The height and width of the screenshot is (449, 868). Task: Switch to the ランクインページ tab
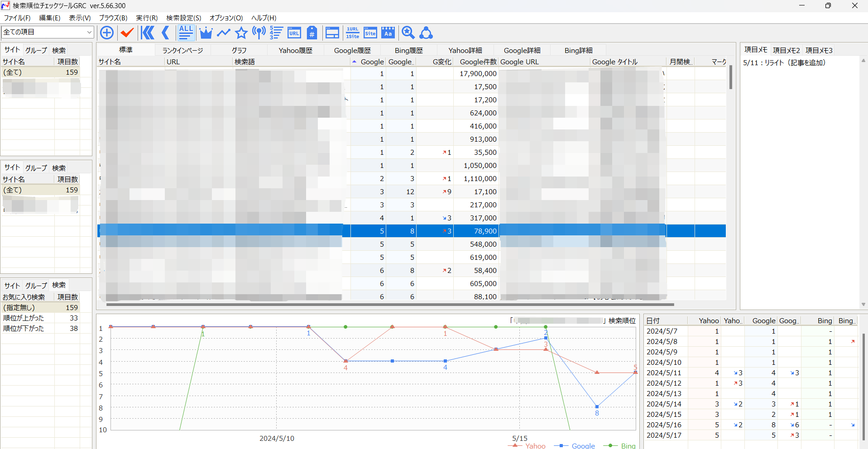[x=183, y=50]
